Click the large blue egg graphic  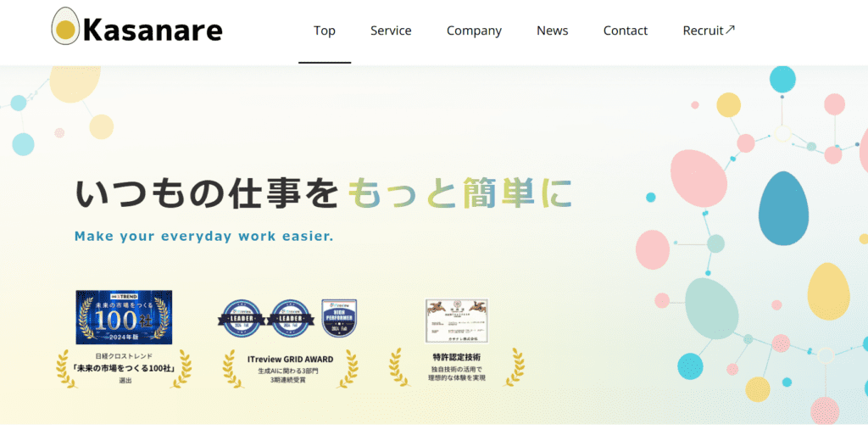(x=782, y=208)
